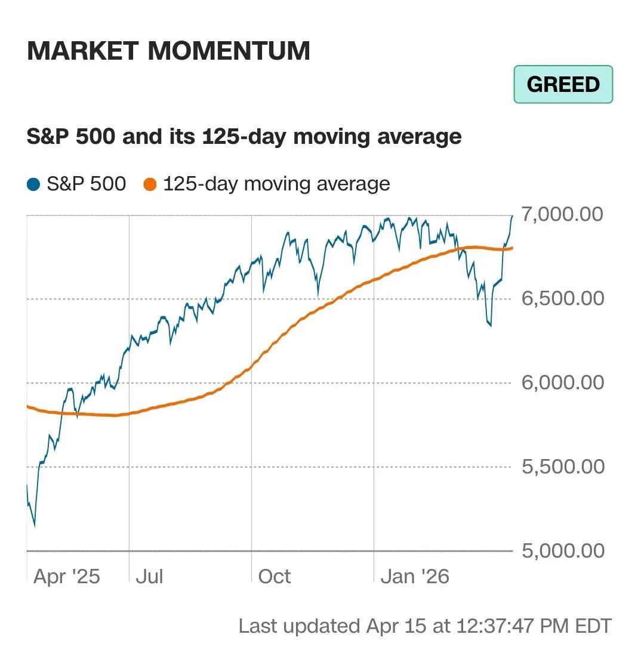Click the 6,000.00 y-axis label
Screen dimensions: 644x665
click(563, 383)
